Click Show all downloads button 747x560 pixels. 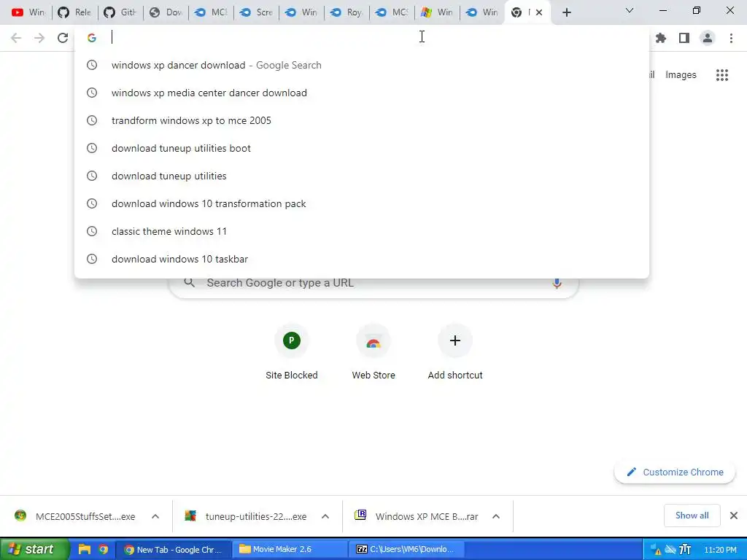coord(692,516)
